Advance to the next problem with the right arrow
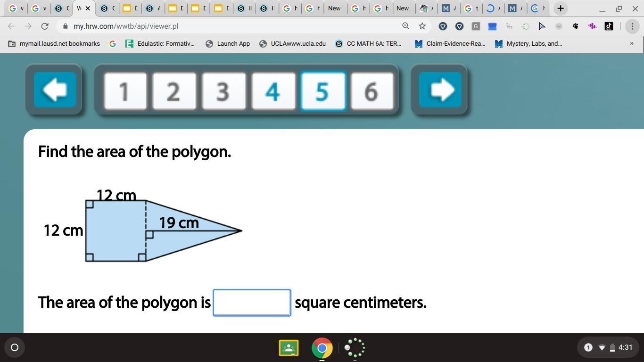The width and height of the screenshot is (644, 362). click(440, 90)
